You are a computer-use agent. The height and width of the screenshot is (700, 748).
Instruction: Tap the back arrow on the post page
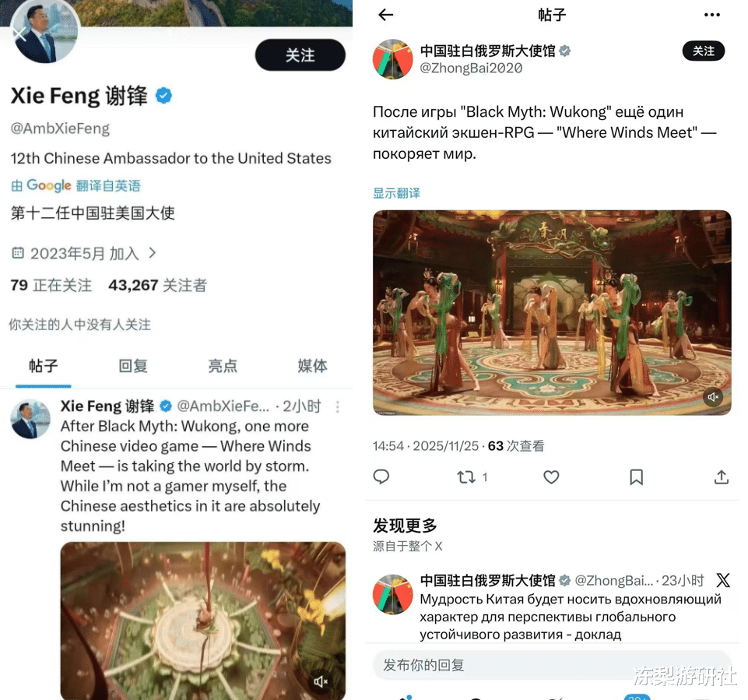[x=385, y=15]
